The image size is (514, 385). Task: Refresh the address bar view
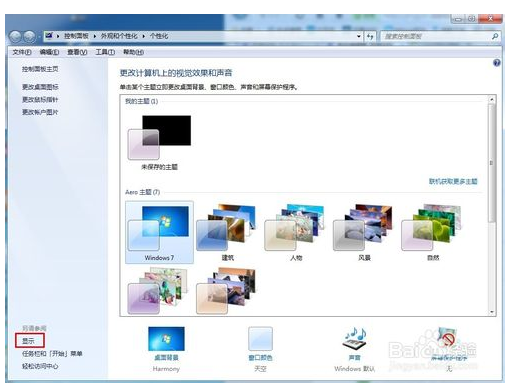point(370,36)
